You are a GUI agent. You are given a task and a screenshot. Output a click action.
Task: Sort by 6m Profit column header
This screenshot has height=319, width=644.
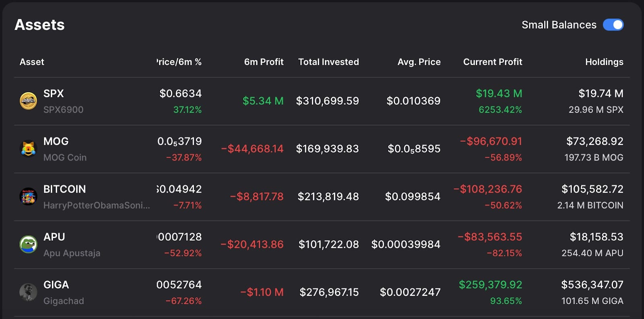264,62
